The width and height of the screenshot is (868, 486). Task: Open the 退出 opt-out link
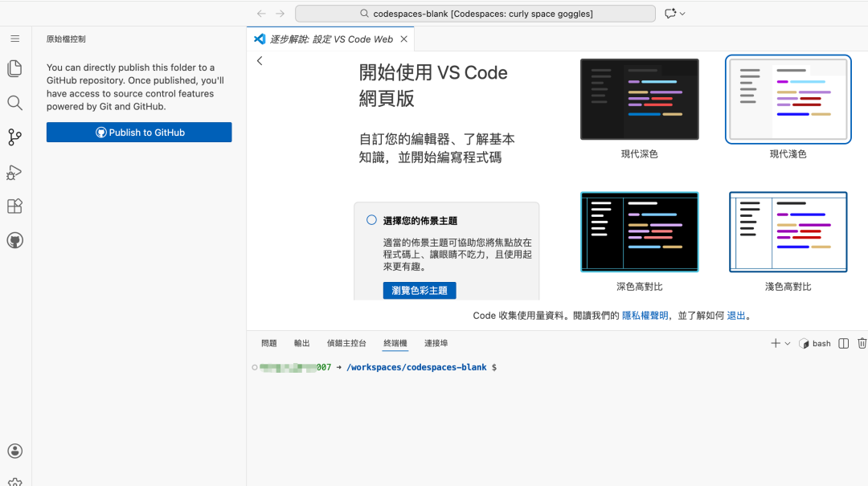[736, 316]
